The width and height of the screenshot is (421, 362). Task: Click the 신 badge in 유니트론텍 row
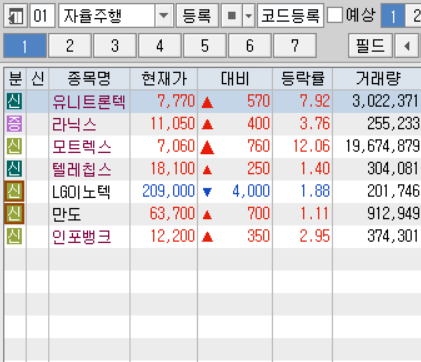[x=14, y=101]
